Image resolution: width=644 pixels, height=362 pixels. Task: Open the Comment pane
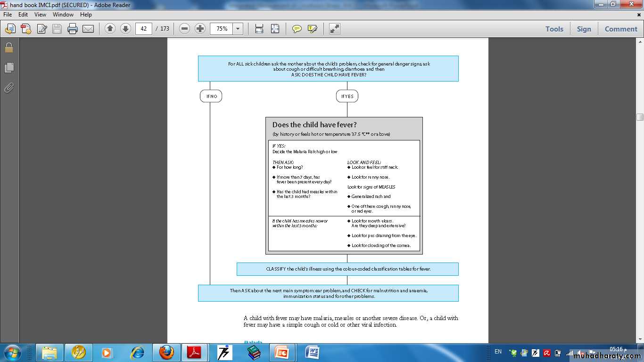click(620, 29)
